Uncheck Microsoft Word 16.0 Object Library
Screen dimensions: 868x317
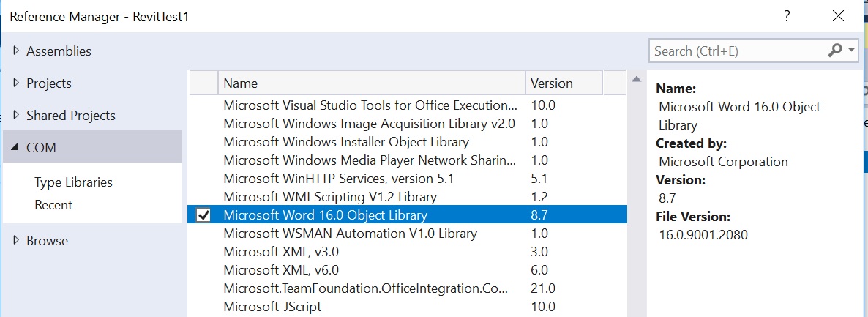coord(203,215)
